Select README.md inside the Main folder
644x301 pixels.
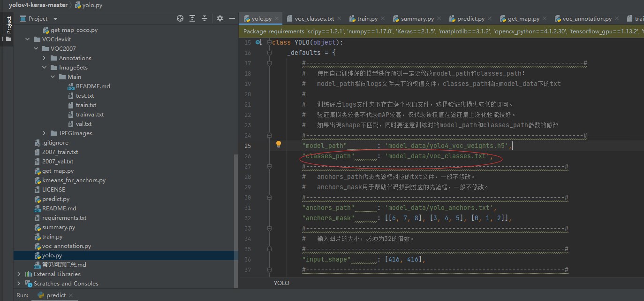click(x=93, y=86)
